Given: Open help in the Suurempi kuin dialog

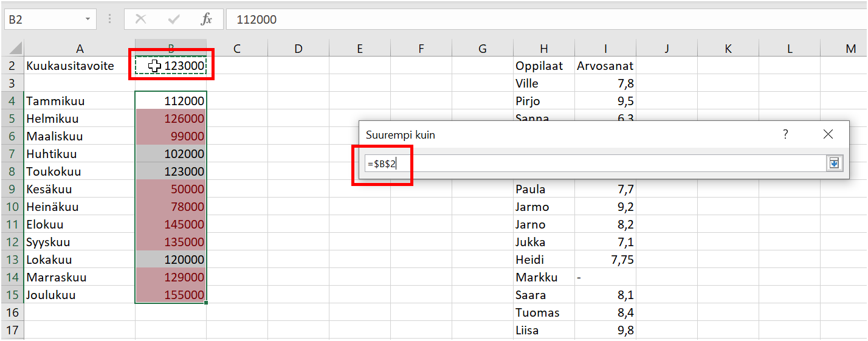Looking at the screenshot, I should tap(785, 134).
